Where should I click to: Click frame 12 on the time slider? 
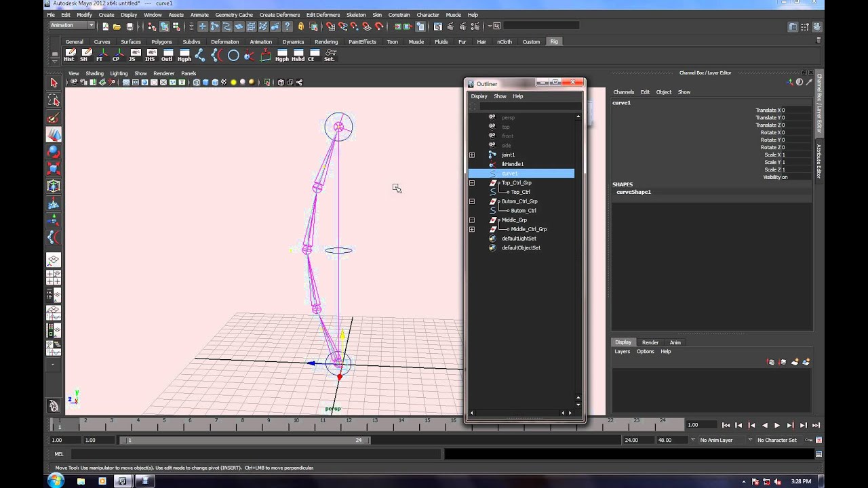tap(348, 424)
